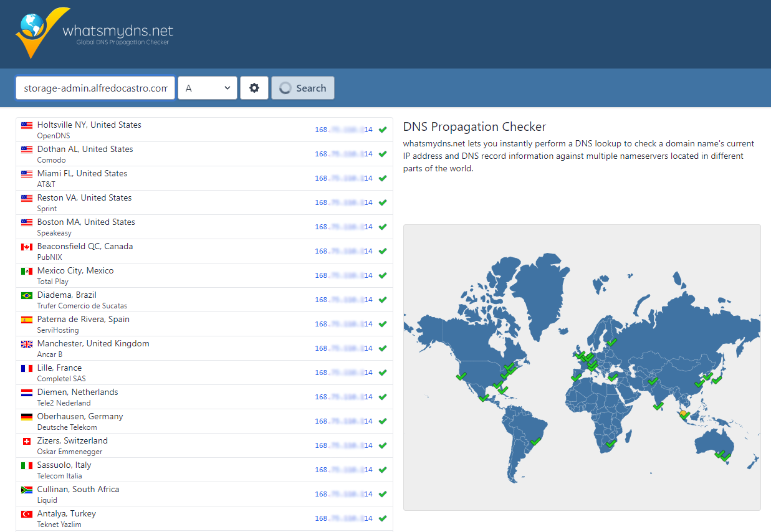Click the 'Sassuolo, Italy' location text

coord(64,465)
